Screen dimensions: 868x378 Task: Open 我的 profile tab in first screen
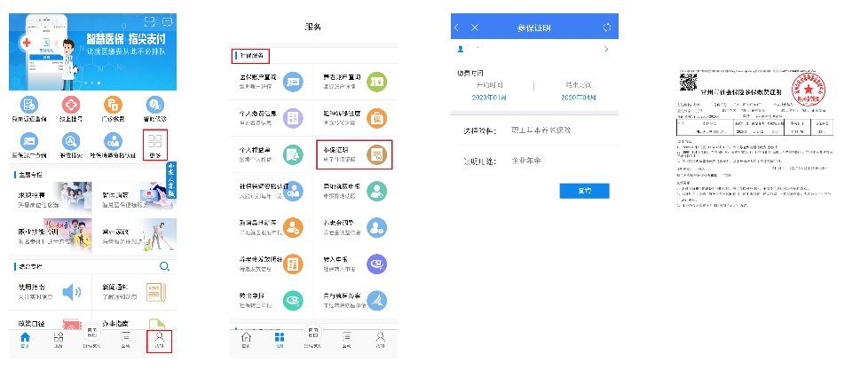point(159,340)
